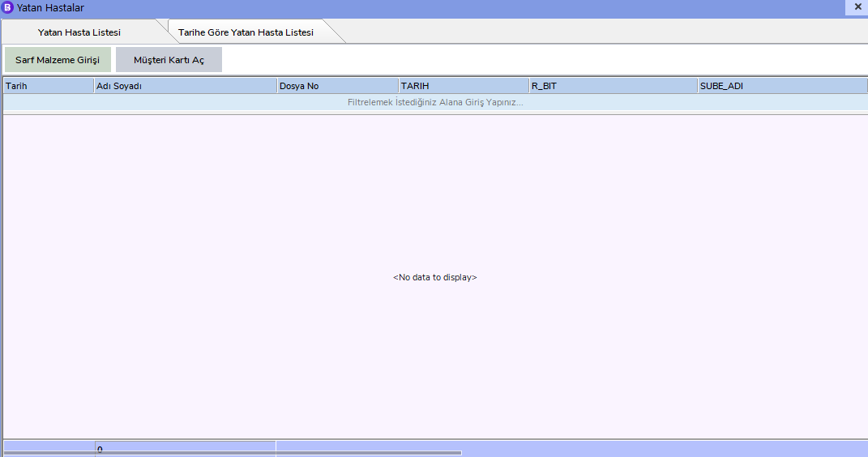Screen dimensions: 868x457
Task: Sort by uppercase TARIH column header
Action: (464, 86)
